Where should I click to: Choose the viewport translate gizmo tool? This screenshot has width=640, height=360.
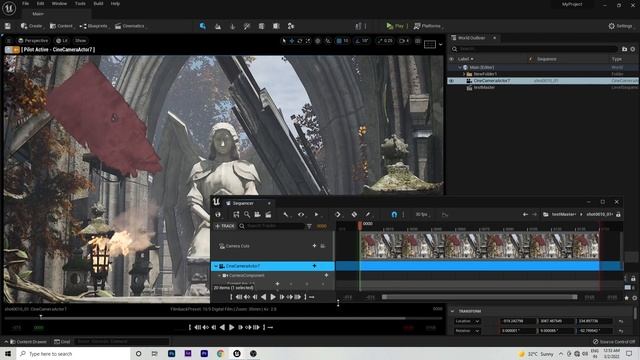[x=292, y=41]
